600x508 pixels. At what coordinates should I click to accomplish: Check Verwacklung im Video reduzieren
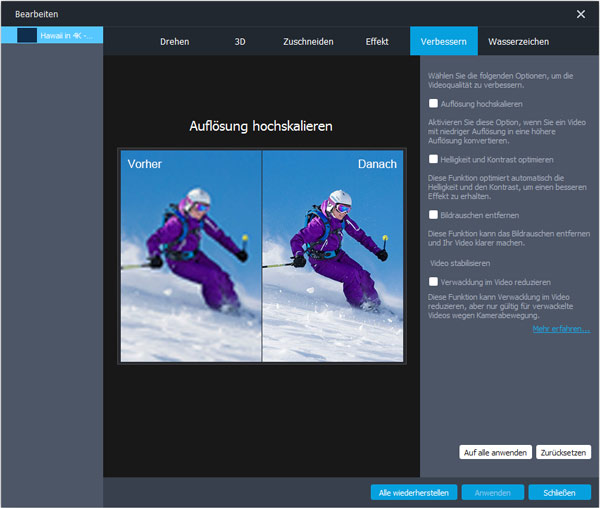[x=432, y=282]
